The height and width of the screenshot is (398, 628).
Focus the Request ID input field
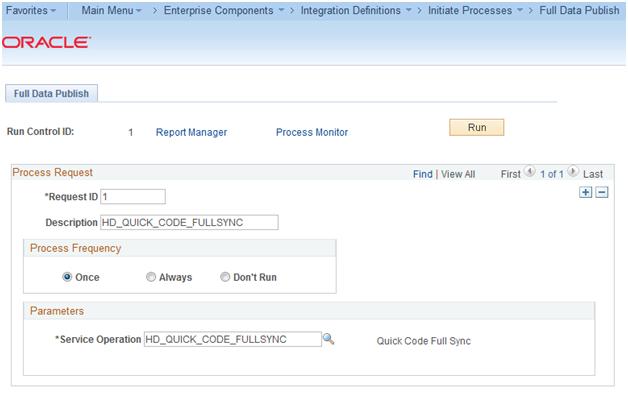(133, 197)
